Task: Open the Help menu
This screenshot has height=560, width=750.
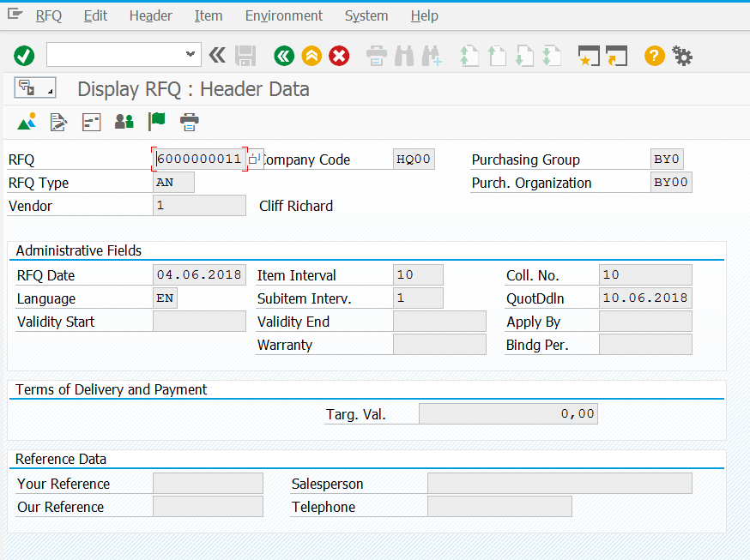Action: point(424,15)
